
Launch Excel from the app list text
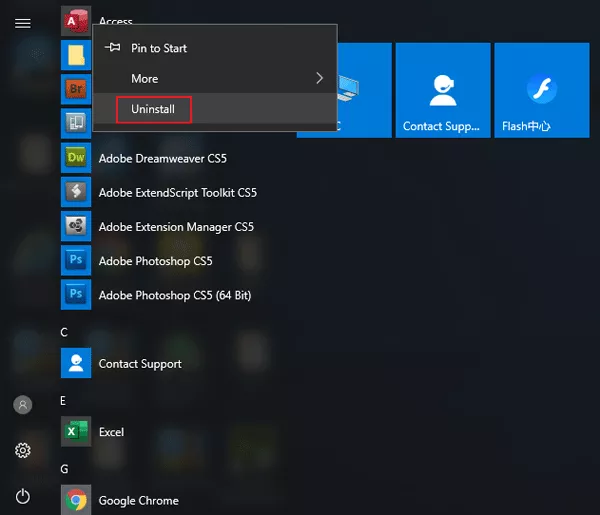[111, 432]
